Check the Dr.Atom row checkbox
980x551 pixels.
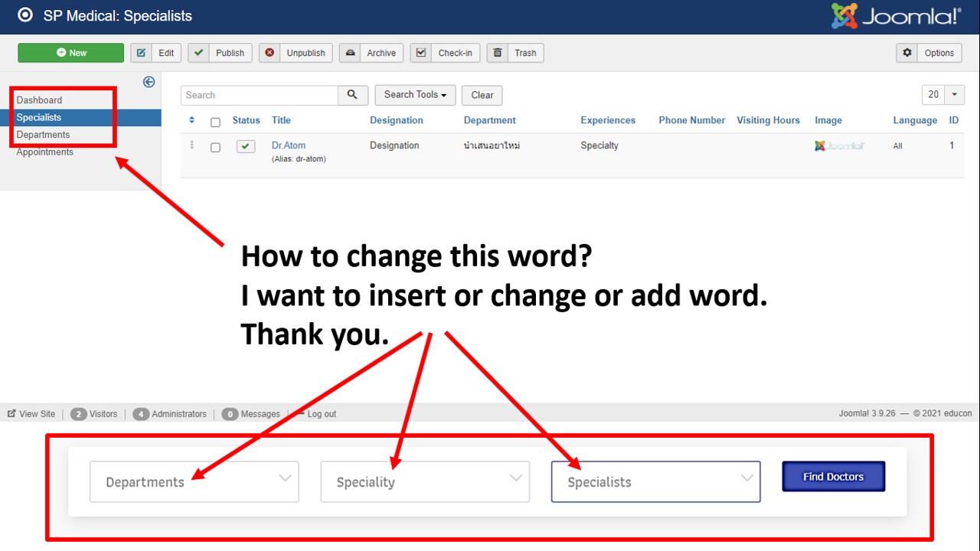click(x=215, y=147)
